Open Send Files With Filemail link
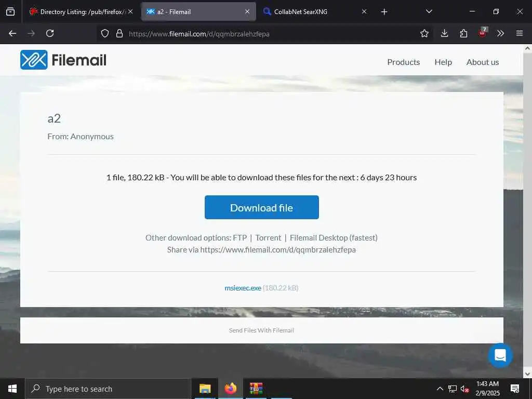 (261, 330)
